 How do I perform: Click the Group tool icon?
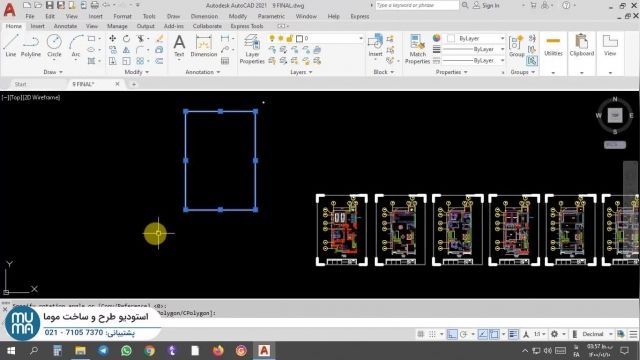(x=517, y=46)
